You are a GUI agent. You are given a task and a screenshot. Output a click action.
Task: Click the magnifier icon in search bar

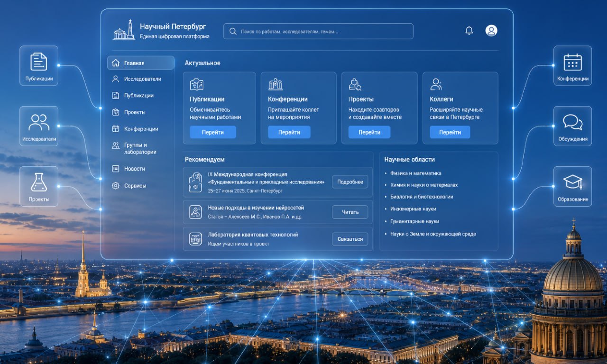click(233, 31)
